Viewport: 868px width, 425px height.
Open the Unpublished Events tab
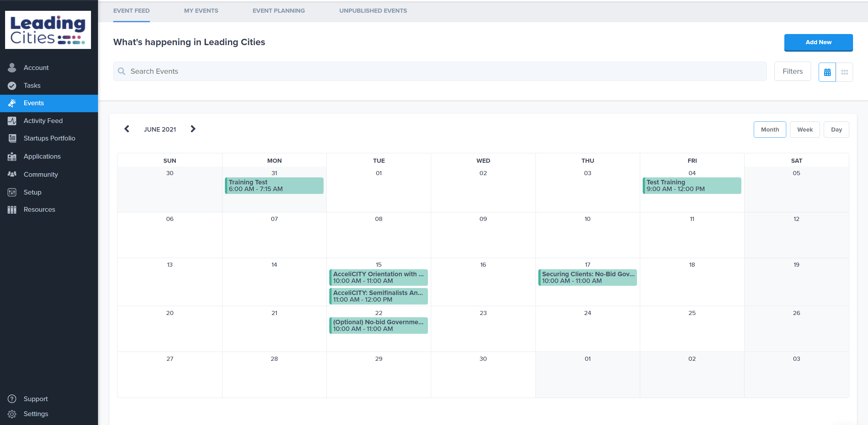[373, 11]
